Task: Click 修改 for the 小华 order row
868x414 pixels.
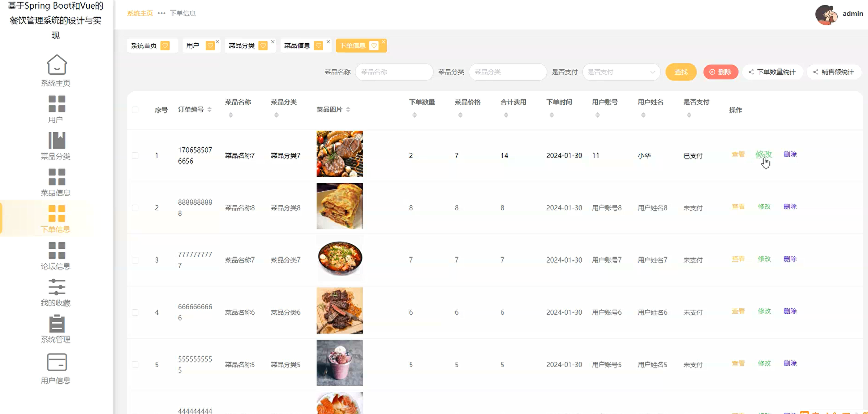Action: click(x=763, y=154)
